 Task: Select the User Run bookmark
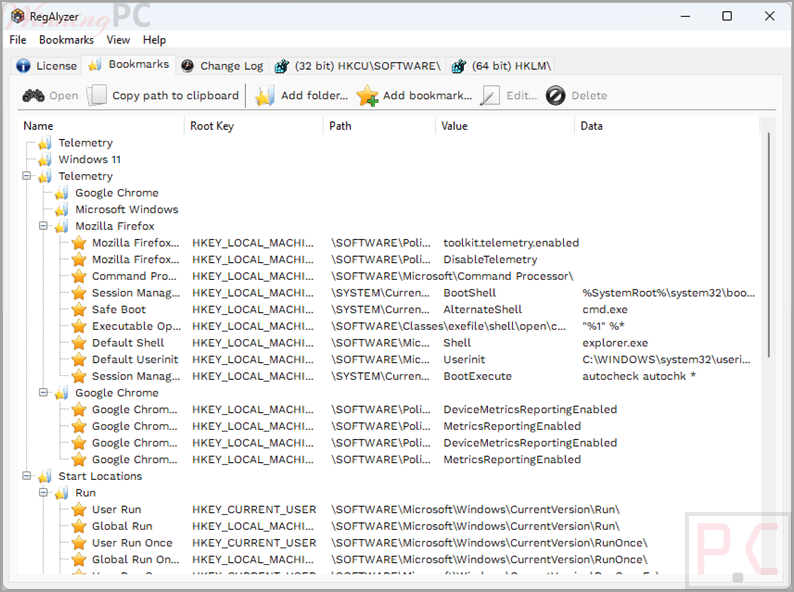point(116,509)
